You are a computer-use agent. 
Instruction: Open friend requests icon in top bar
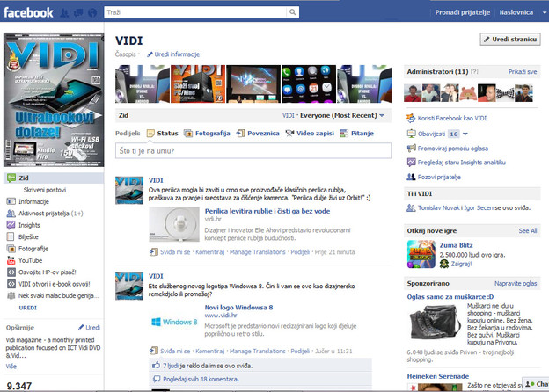(x=64, y=13)
